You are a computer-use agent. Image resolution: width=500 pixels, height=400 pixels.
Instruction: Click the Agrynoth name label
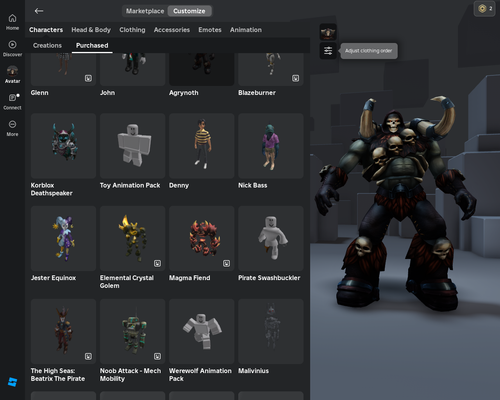click(x=183, y=93)
